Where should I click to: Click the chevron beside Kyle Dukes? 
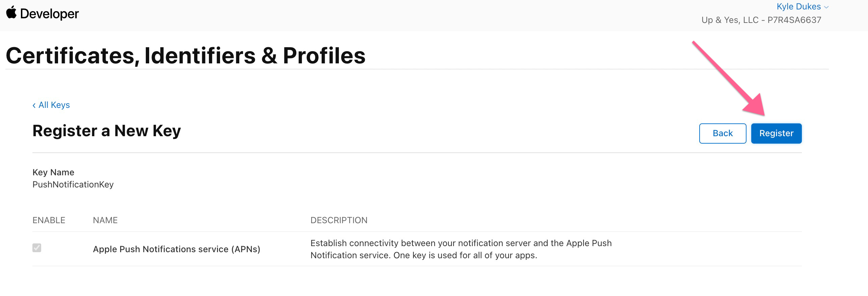click(826, 7)
